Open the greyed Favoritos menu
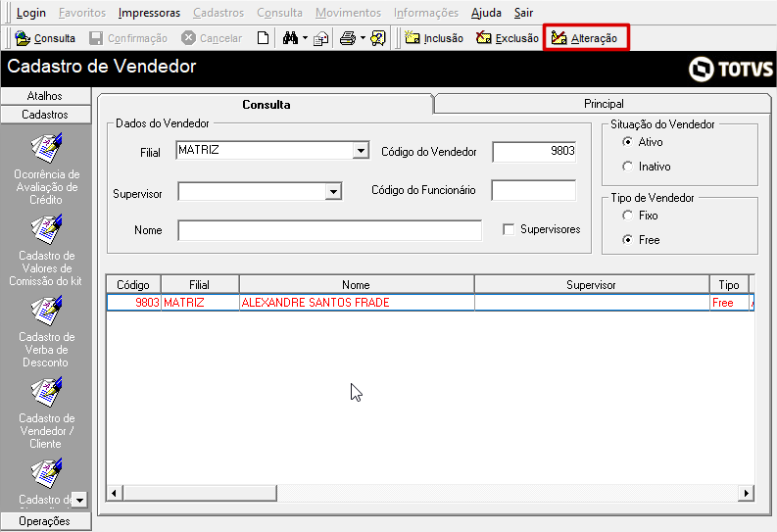This screenshot has width=777, height=532. 82,13
